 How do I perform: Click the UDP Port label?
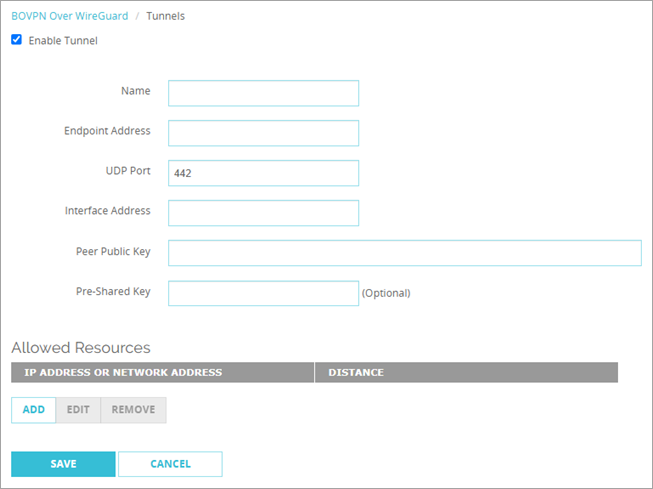point(128,171)
